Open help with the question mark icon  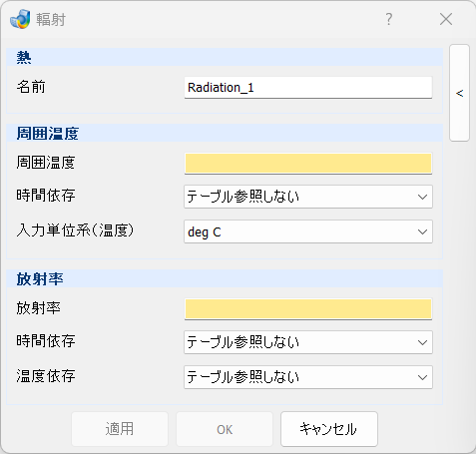pos(389,19)
